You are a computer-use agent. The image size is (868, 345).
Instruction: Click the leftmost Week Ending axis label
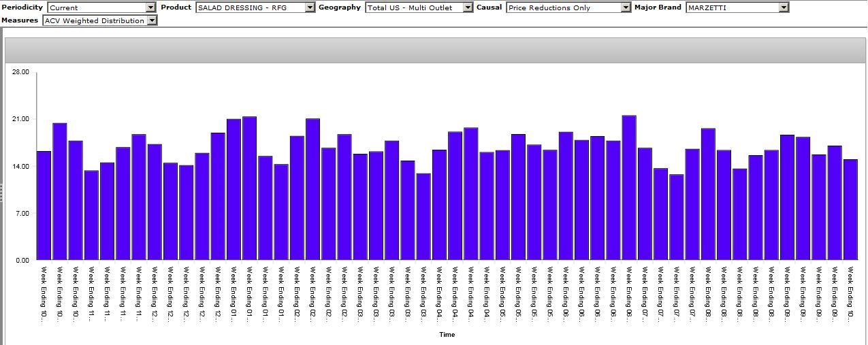44,293
